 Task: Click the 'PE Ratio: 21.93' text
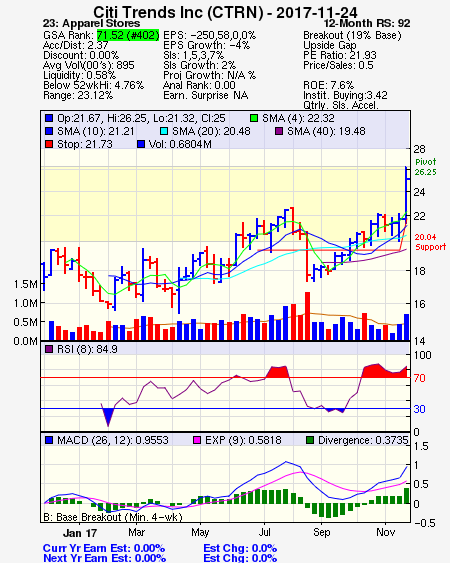(x=340, y=55)
